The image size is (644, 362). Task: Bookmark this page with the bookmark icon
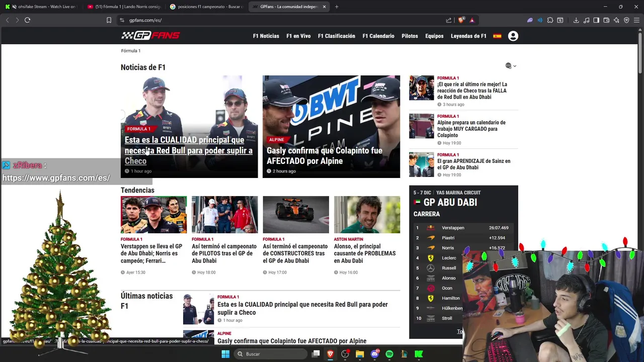click(x=109, y=20)
